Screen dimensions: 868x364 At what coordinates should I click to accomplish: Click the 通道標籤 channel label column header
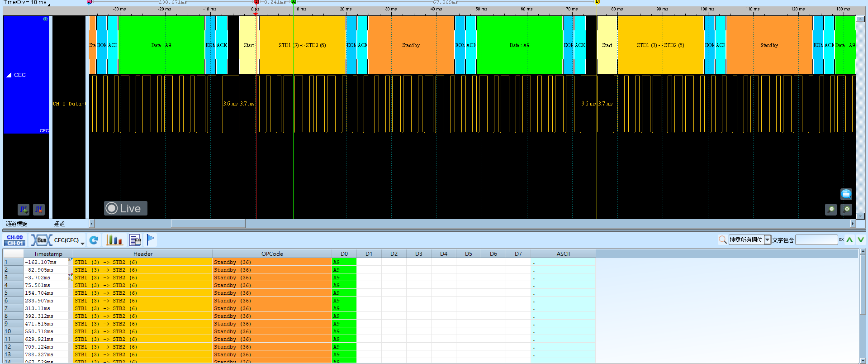pyautogui.click(x=17, y=224)
